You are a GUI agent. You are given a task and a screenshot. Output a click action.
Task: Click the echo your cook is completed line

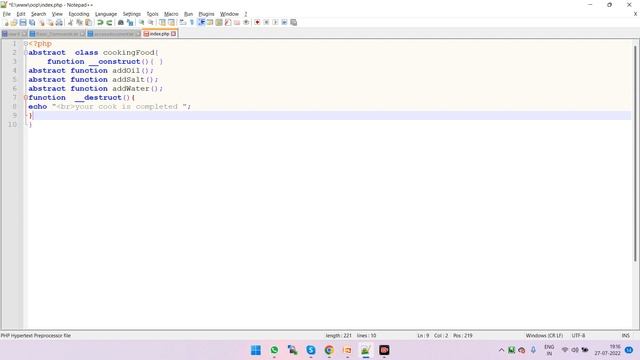tap(109, 107)
